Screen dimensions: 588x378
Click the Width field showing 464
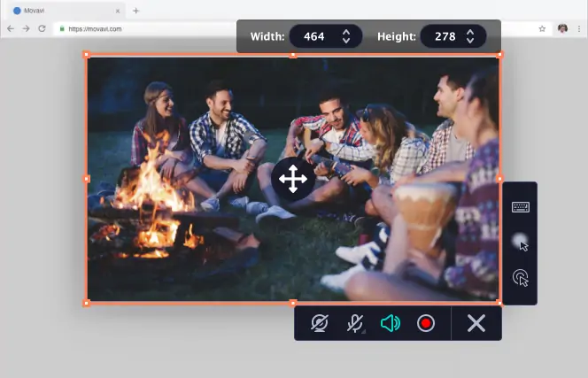click(x=326, y=36)
